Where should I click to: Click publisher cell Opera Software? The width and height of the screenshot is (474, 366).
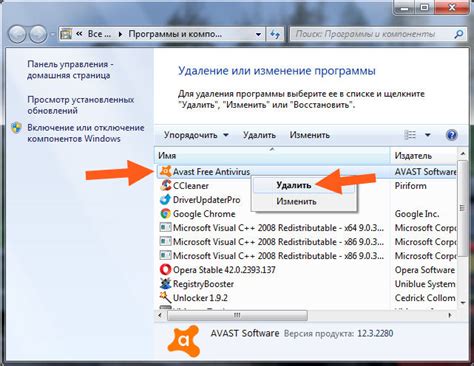tap(425, 270)
